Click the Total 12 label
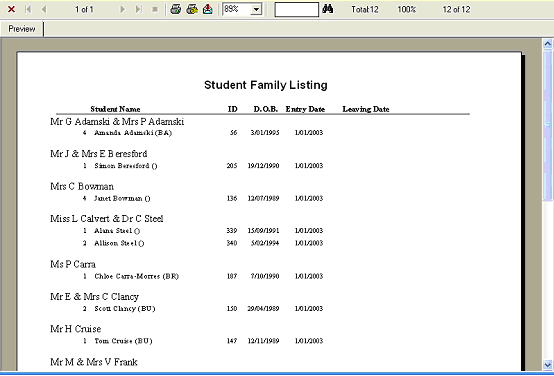 point(365,10)
